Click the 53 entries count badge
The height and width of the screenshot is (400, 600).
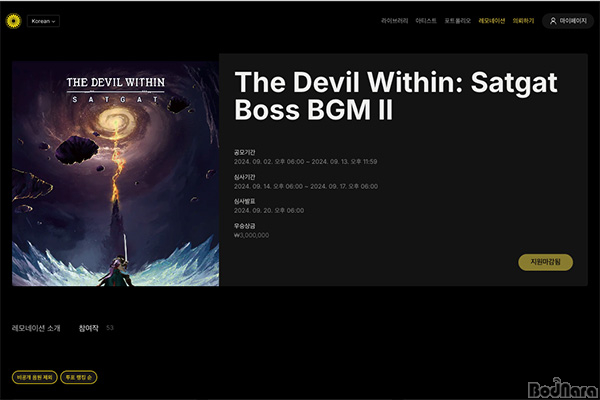click(x=110, y=328)
